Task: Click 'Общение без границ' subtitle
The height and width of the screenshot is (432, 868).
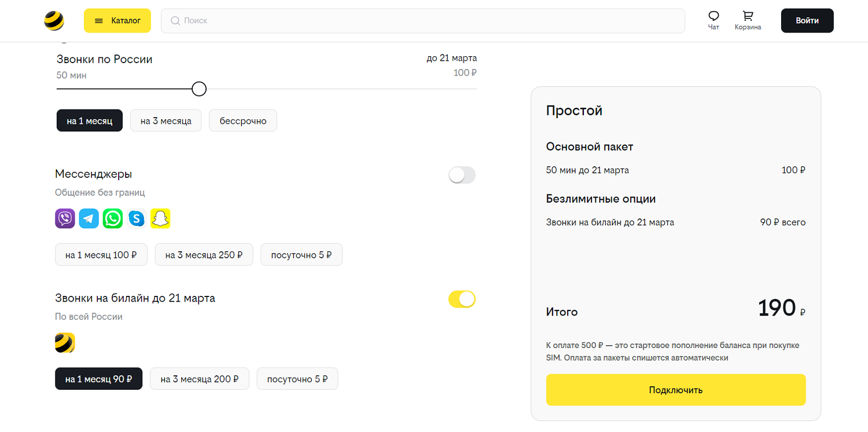Action: click(x=100, y=193)
